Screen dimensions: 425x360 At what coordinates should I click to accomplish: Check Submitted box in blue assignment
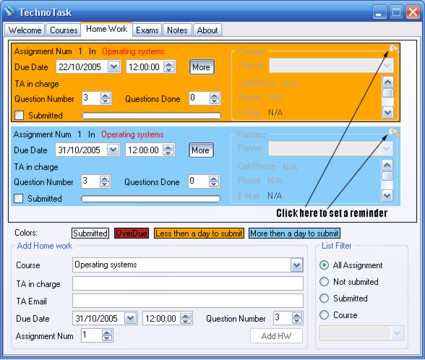tap(18, 198)
